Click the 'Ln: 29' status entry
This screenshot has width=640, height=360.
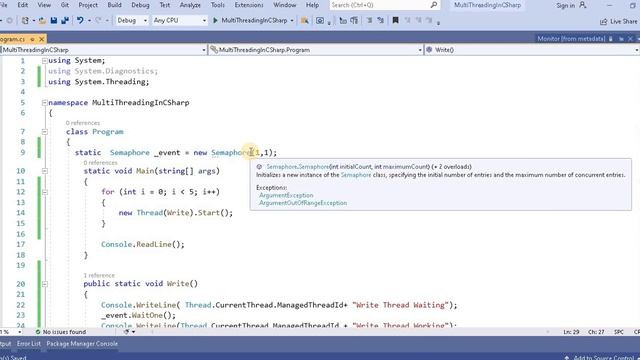(571, 332)
